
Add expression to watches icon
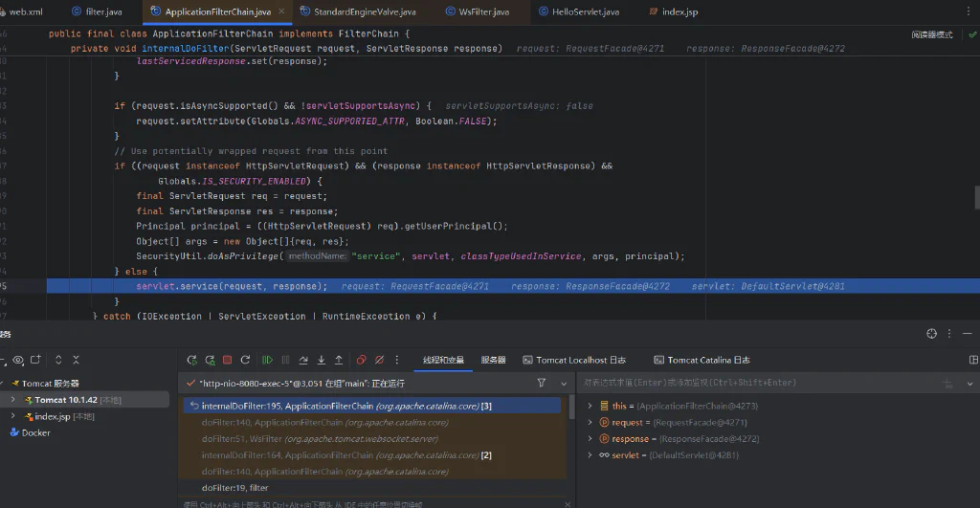click(948, 383)
